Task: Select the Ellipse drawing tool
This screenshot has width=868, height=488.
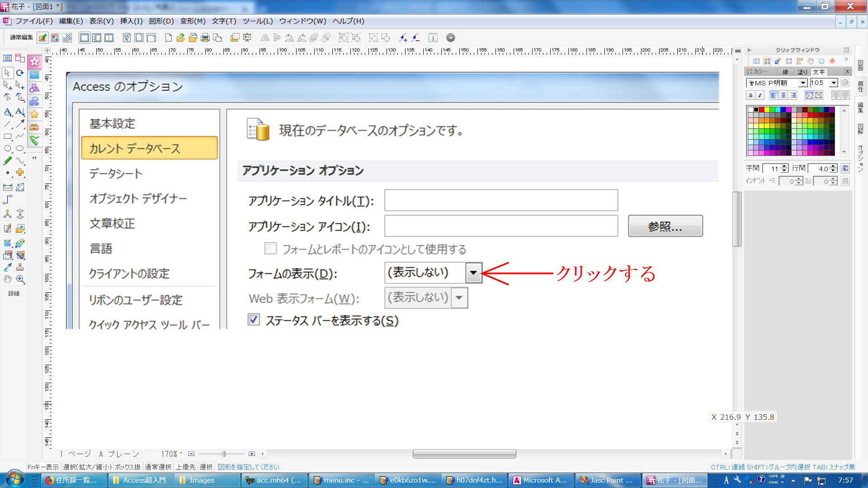Action: 20,148
